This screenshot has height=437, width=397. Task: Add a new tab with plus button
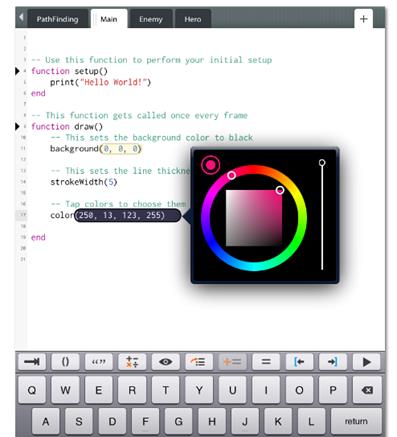[x=363, y=19]
